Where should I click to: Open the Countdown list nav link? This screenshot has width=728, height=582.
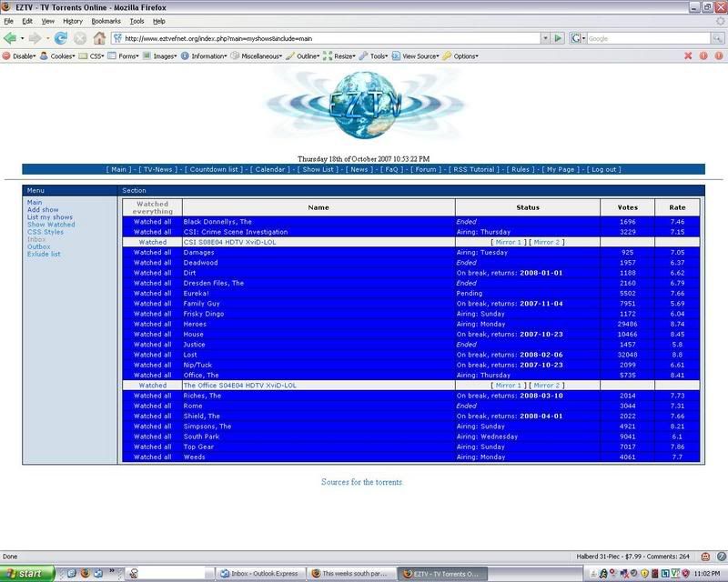click(x=214, y=169)
